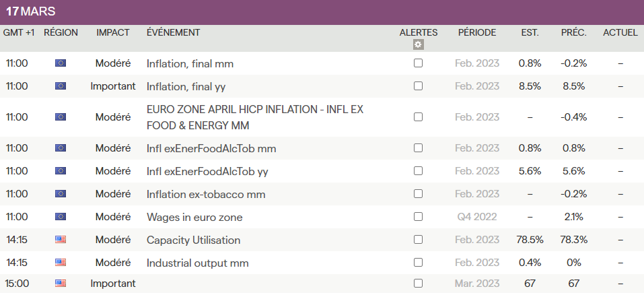Click the US flag beside Industrial output mm
The image size is (644, 297).
pos(61,263)
